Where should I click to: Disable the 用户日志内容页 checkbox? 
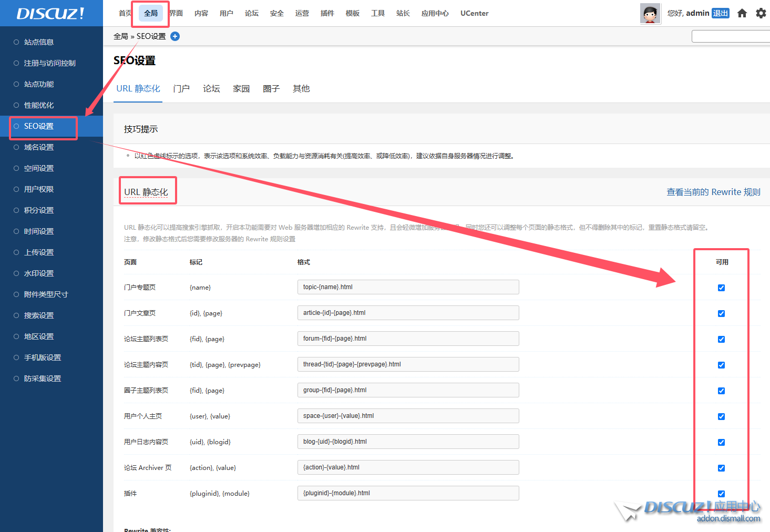pyautogui.click(x=721, y=442)
